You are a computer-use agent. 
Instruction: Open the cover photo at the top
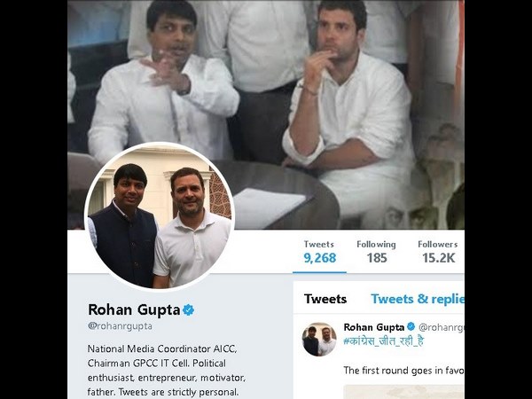[266, 89]
